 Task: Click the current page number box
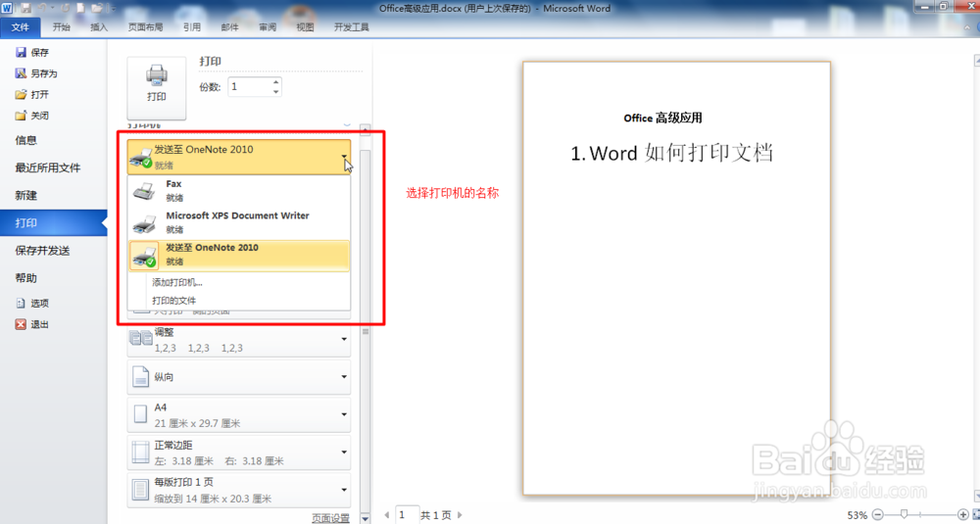pos(407,515)
